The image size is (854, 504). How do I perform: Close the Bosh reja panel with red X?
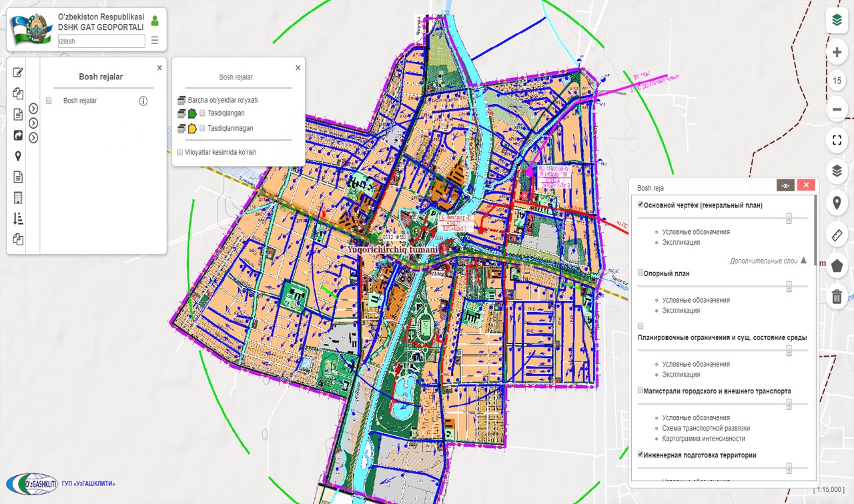[806, 186]
